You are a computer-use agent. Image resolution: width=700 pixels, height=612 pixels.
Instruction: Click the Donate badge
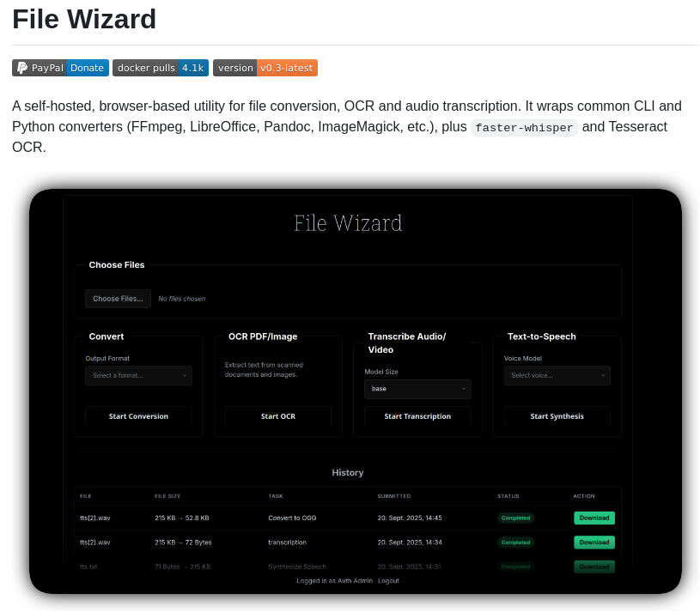click(86, 68)
